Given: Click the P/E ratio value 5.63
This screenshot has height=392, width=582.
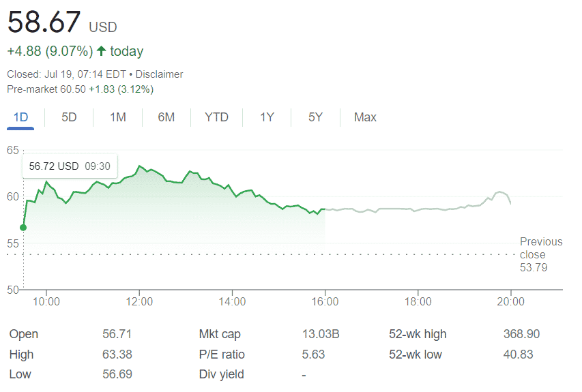Looking at the screenshot, I should tap(313, 355).
